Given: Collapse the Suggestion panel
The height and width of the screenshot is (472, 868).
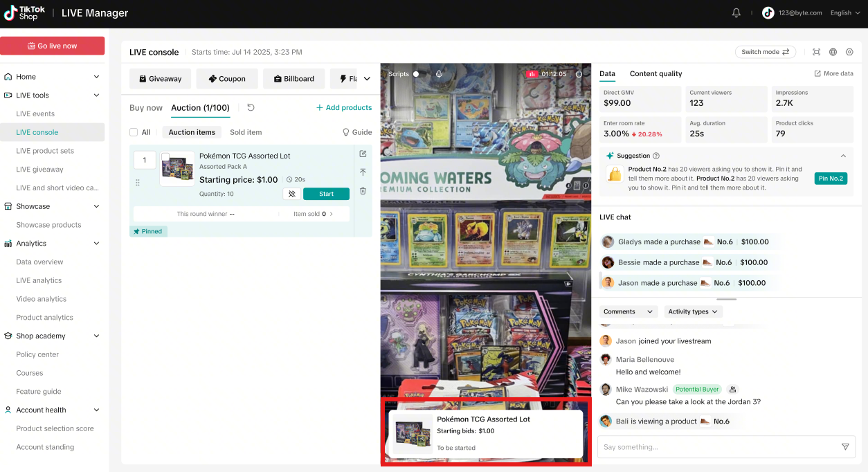Looking at the screenshot, I should (x=843, y=156).
